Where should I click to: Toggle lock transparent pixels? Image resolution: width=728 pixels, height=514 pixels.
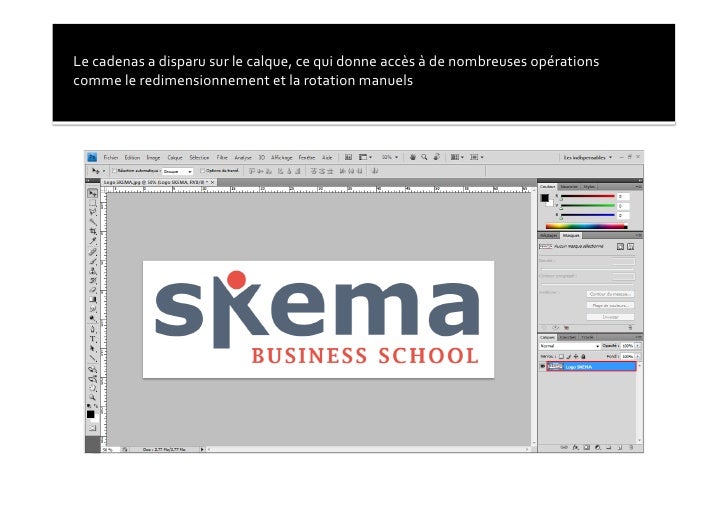561,357
